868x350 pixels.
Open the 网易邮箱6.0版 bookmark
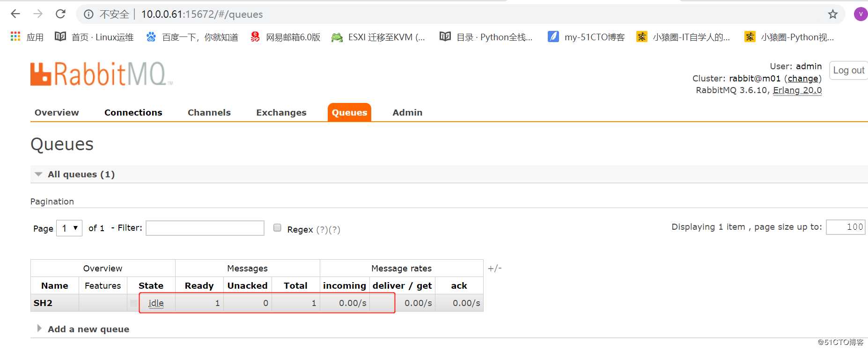[285, 37]
